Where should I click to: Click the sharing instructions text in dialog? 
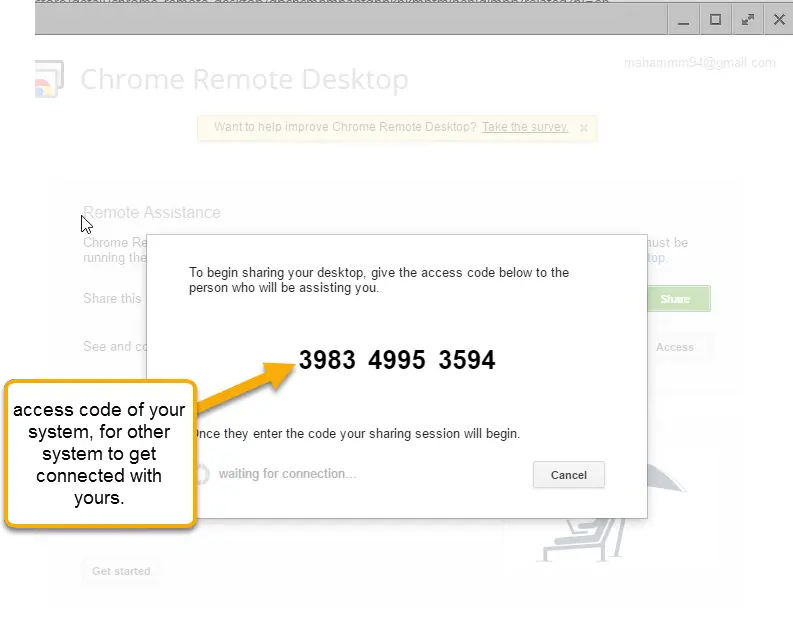point(379,280)
